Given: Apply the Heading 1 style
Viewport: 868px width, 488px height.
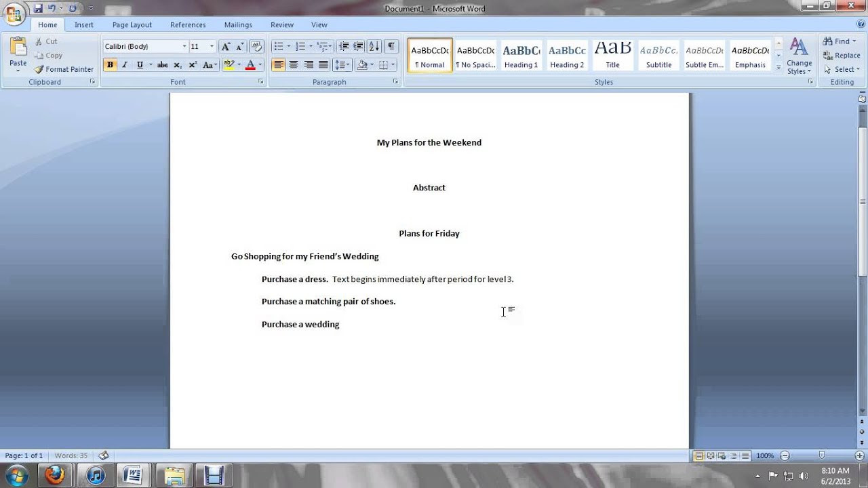Looking at the screenshot, I should point(521,54).
